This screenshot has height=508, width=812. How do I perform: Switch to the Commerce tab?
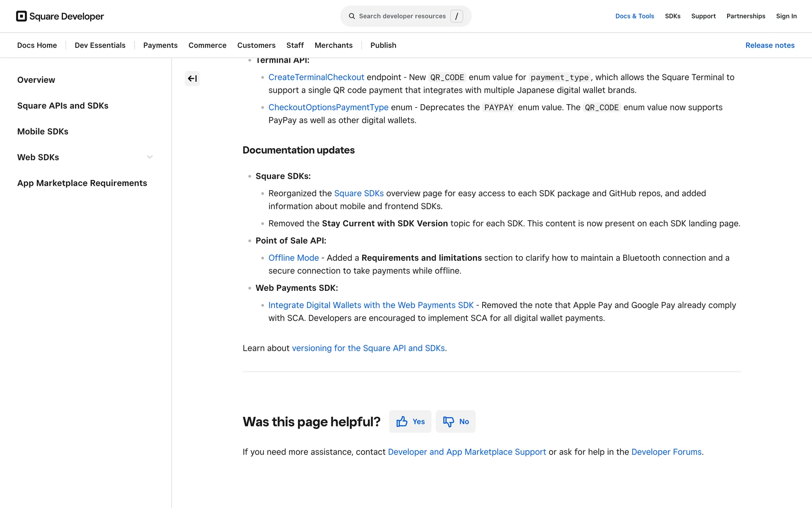pos(207,45)
